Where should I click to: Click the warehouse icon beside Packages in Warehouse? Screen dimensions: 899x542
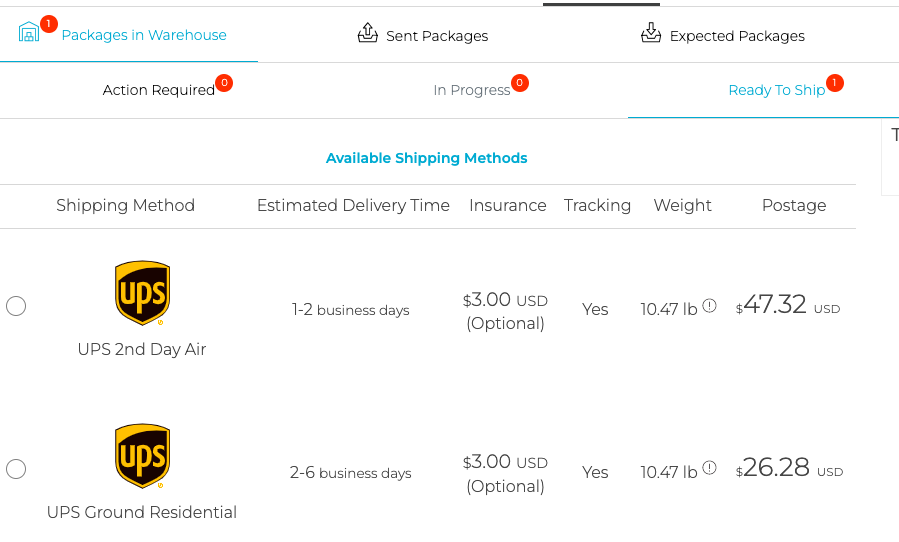[x=29, y=32]
